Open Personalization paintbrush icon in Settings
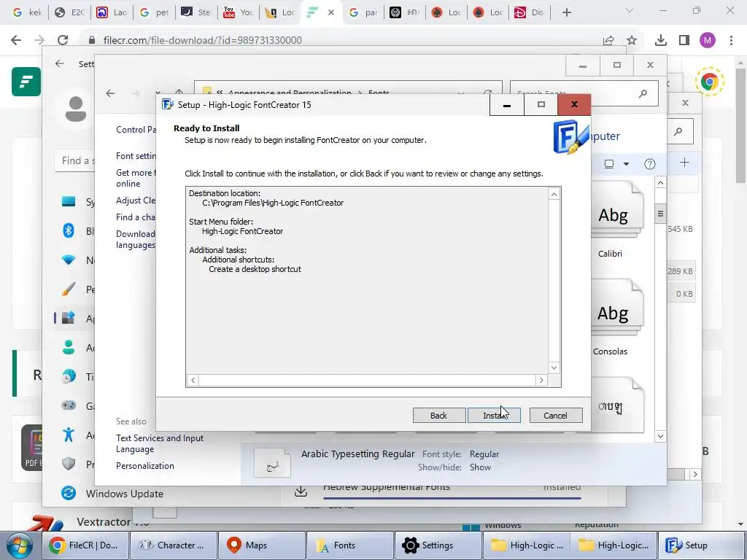The height and width of the screenshot is (560, 747). tap(69, 289)
